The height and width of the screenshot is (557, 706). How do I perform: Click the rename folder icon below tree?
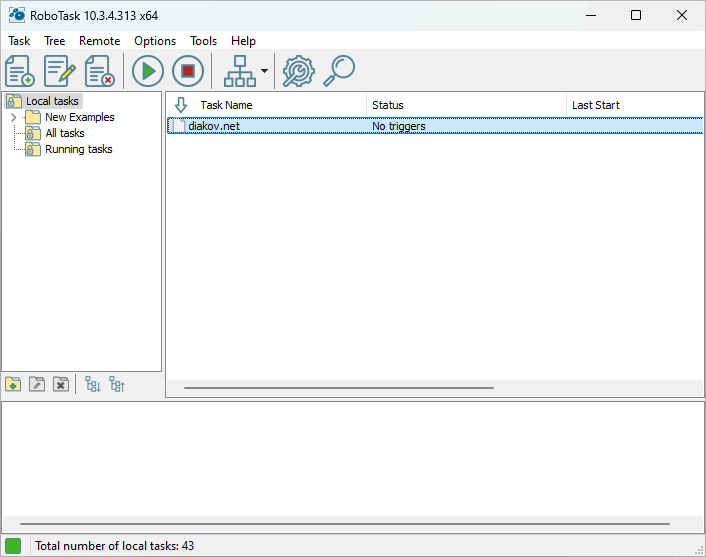pyautogui.click(x=37, y=385)
